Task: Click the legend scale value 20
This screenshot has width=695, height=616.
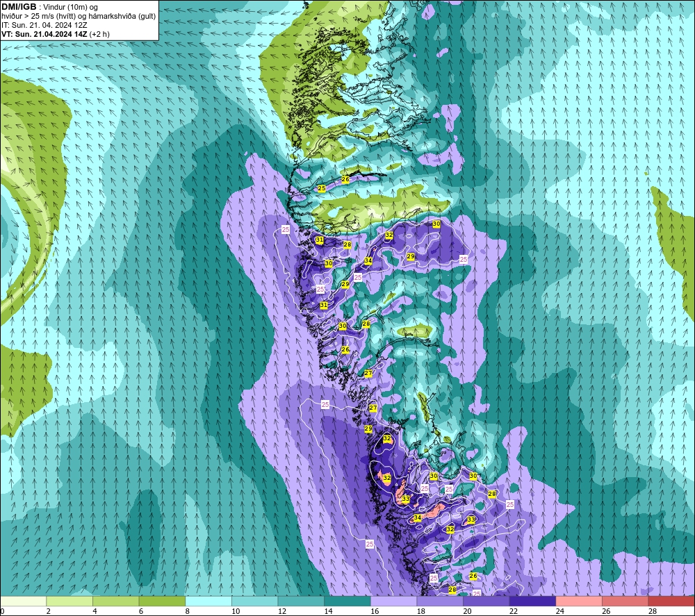Action: (x=467, y=611)
